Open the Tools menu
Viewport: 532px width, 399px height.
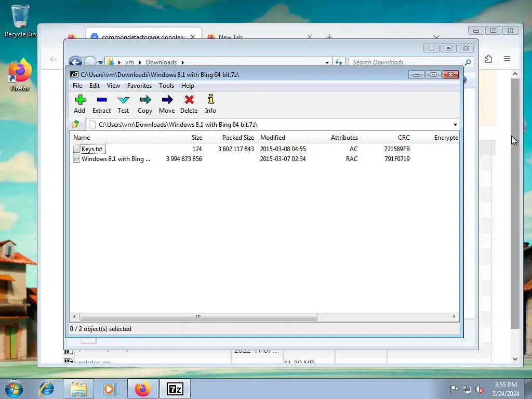tap(166, 86)
